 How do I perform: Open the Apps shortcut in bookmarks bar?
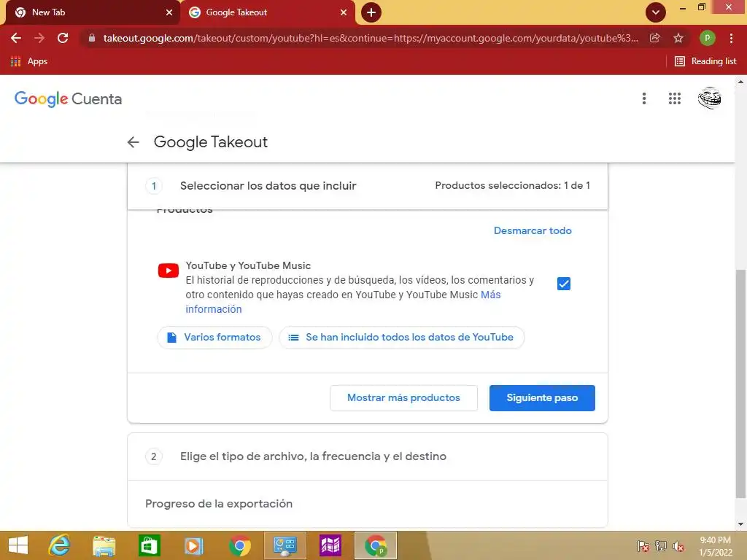[x=29, y=61]
